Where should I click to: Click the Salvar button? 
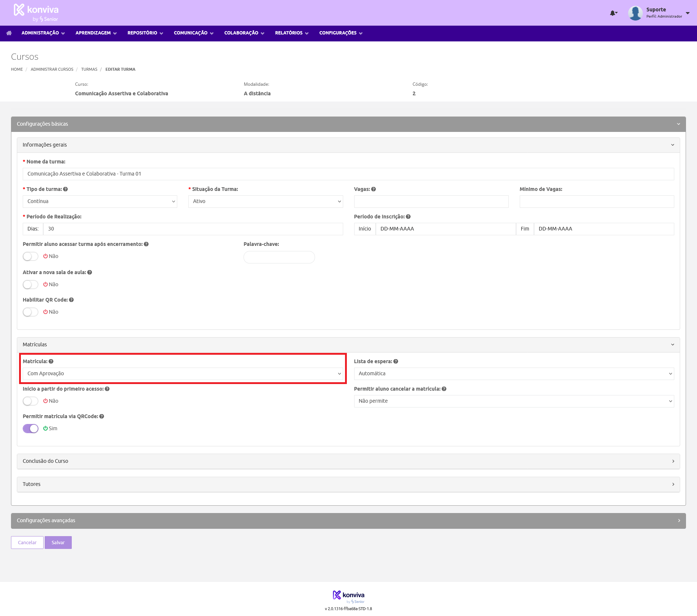point(58,543)
